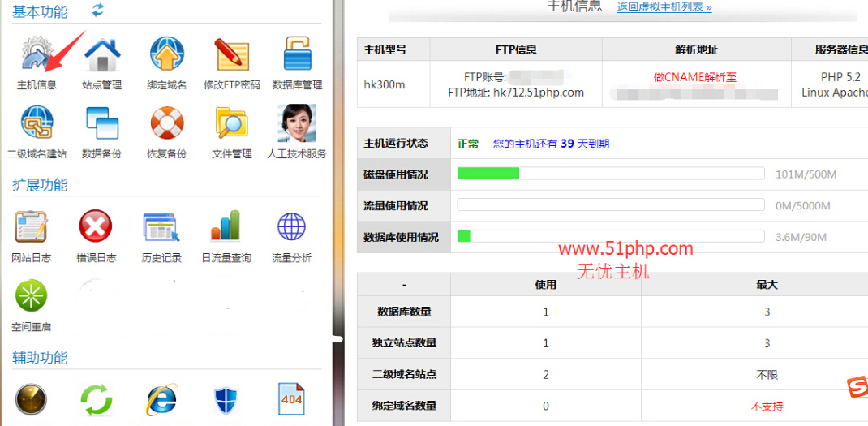
Task: Click the 解析地址 column header
Action: [x=696, y=49]
